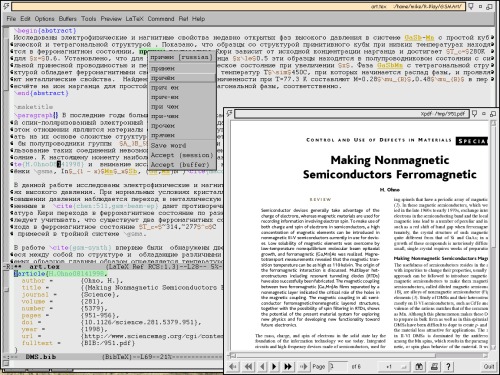Open the Options menu
The width and height of the screenshot is (500, 375).
point(44,19)
